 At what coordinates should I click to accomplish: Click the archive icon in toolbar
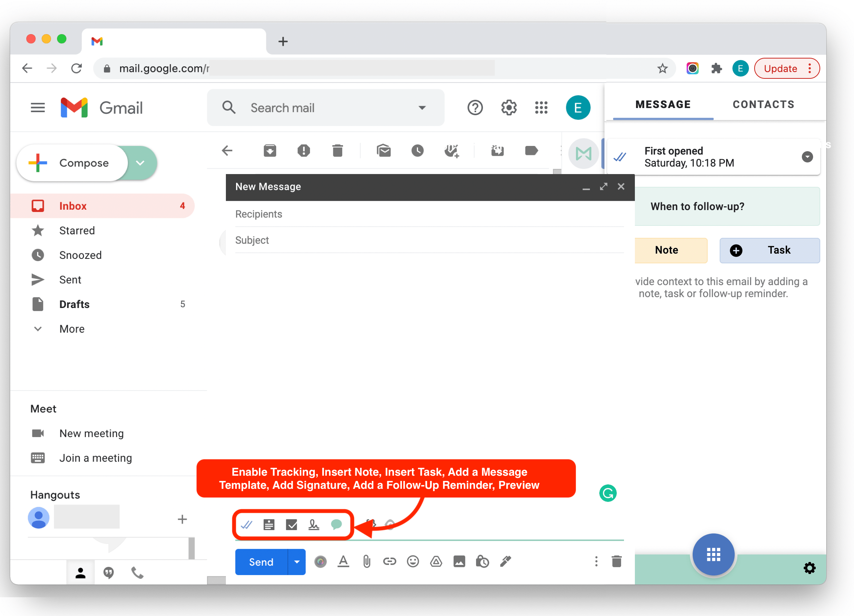pyautogui.click(x=270, y=151)
